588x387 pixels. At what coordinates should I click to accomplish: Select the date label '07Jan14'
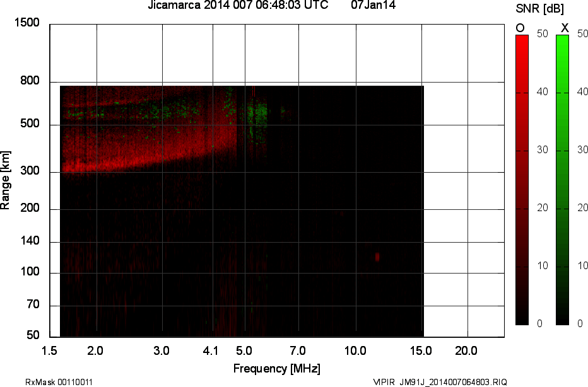point(373,5)
